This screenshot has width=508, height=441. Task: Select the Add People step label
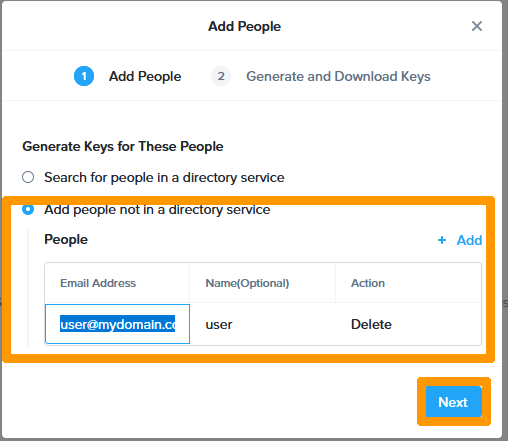tap(145, 76)
